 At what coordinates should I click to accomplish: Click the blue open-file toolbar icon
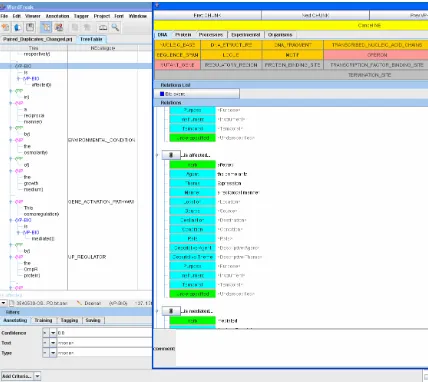[x=18, y=27]
